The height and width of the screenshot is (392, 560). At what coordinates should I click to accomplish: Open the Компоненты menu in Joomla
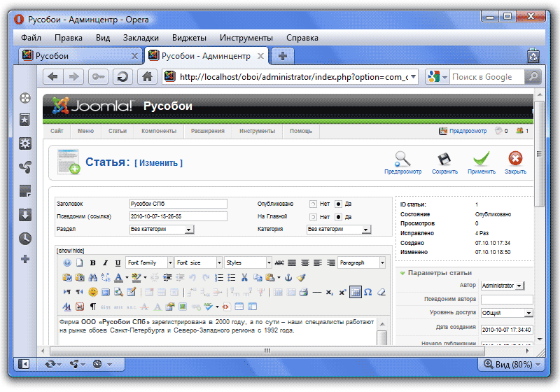tap(157, 131)
